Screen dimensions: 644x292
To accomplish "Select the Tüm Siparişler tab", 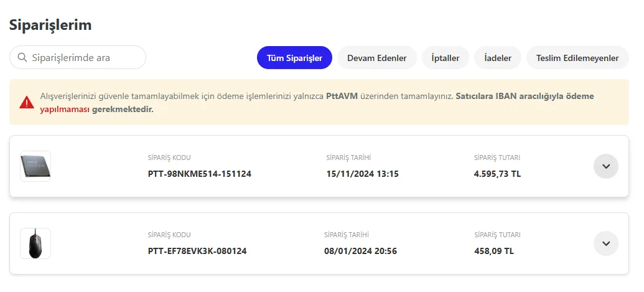I will pyautogui.click(x=294, y=58).
